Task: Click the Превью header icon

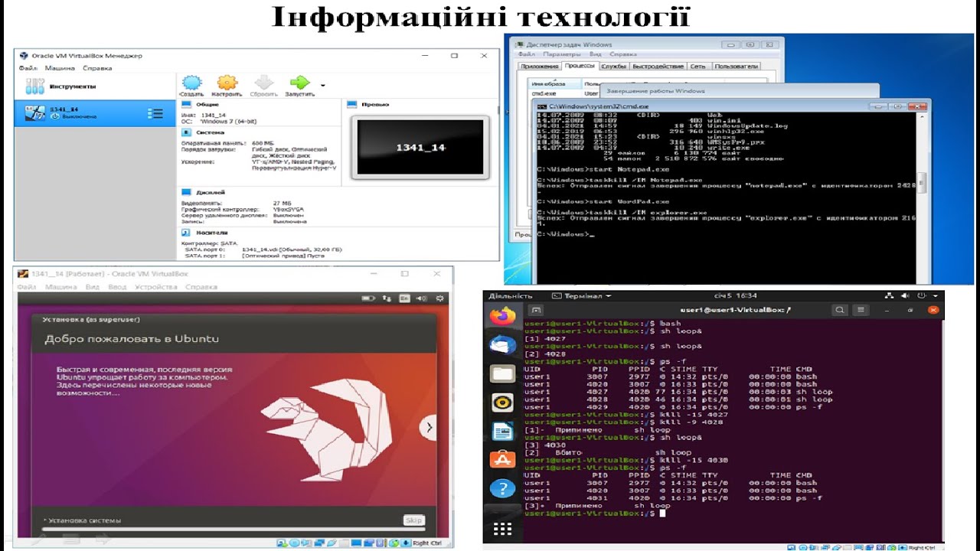Action: (352, 104)
